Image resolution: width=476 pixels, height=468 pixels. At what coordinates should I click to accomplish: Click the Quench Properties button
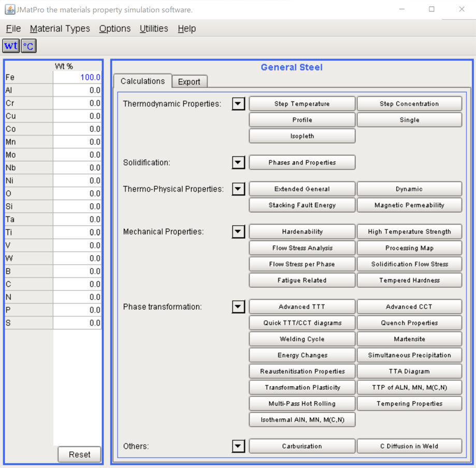click(x=409, y=323)
